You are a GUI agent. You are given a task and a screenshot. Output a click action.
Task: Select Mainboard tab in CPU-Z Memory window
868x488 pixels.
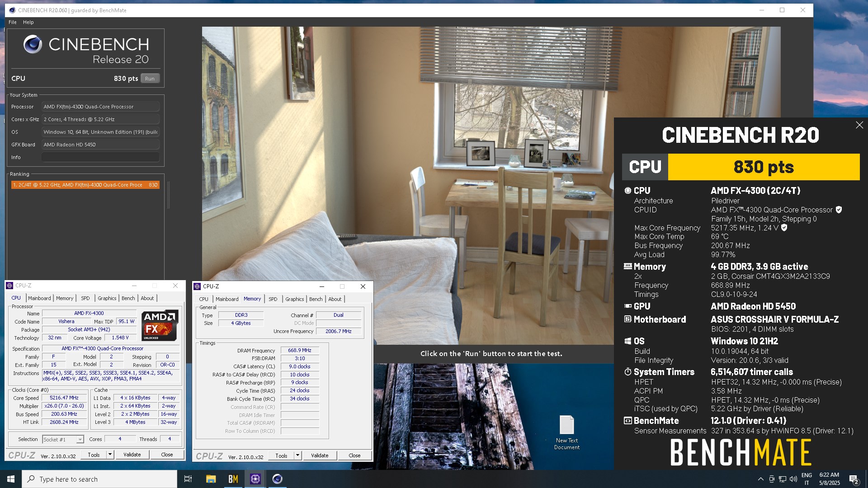pos(227,299)
